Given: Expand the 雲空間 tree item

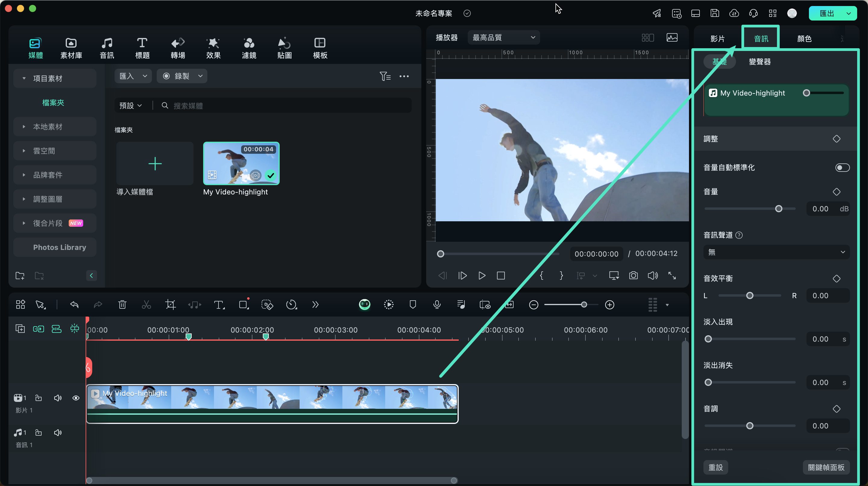Looking at the screenshot, I should click(55, 151).
